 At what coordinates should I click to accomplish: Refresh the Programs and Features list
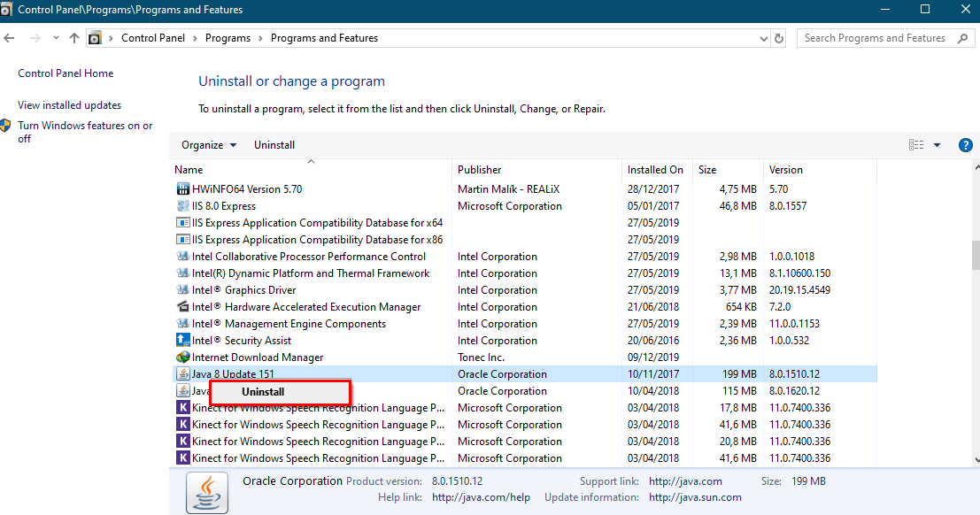[x=779, y=38]
